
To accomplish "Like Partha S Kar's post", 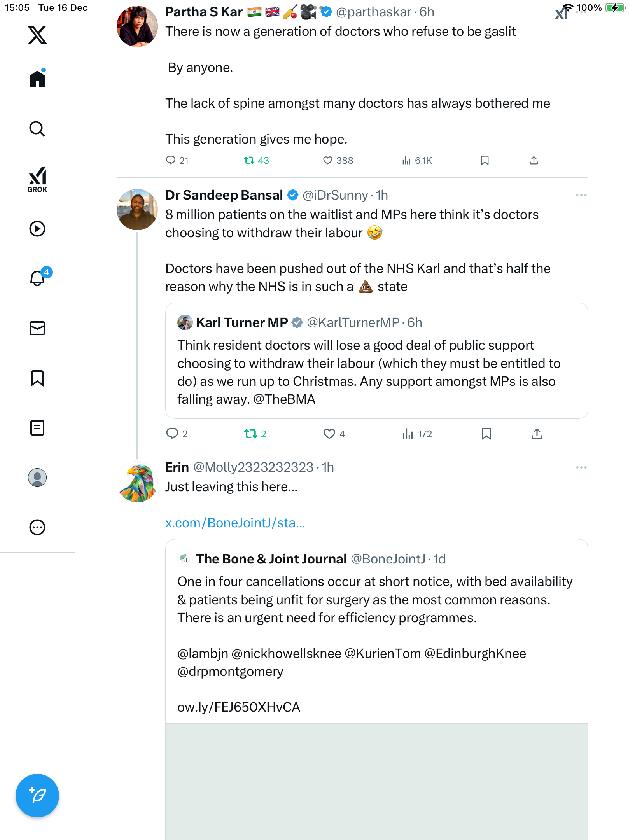I will pyautogui.click(x=328, y=161).
